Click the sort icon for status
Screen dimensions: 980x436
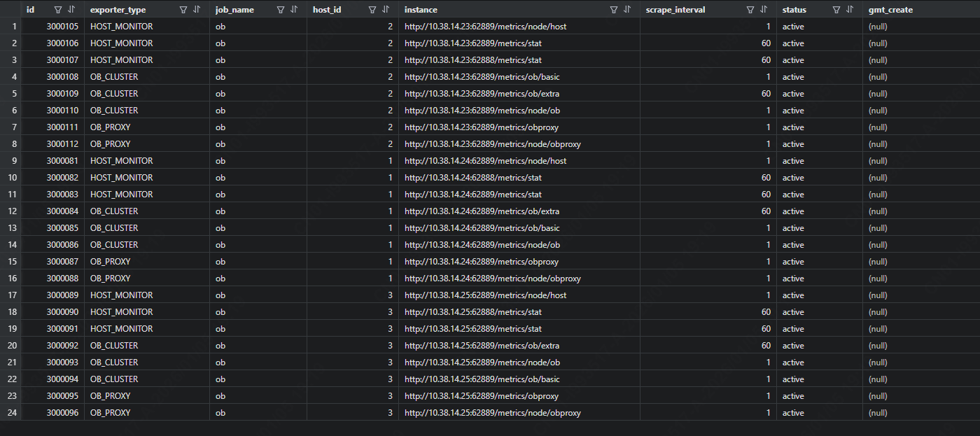pos(850,10)
